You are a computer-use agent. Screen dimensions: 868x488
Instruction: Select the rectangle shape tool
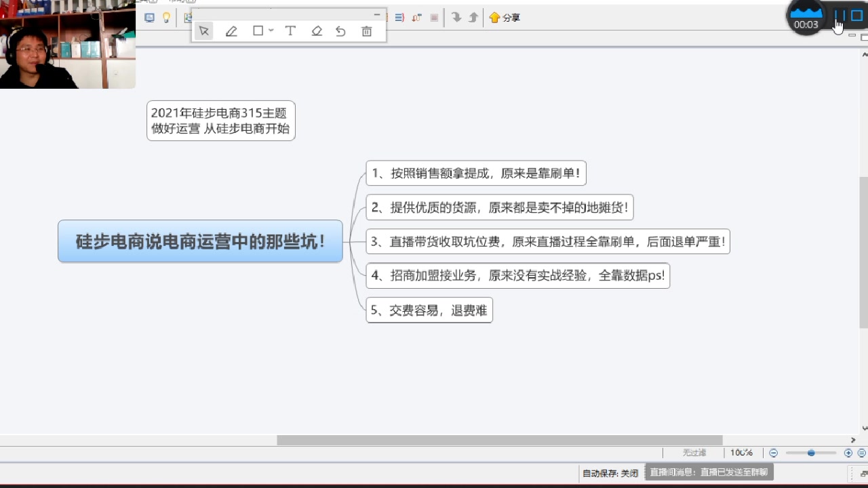pyautogui.click(x=258, y=30)
